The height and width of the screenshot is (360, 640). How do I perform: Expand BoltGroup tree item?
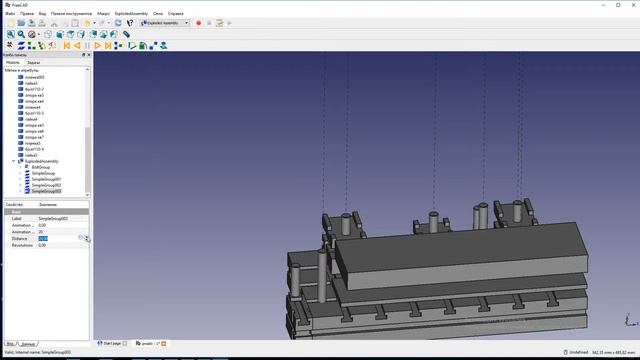(20, 167)
